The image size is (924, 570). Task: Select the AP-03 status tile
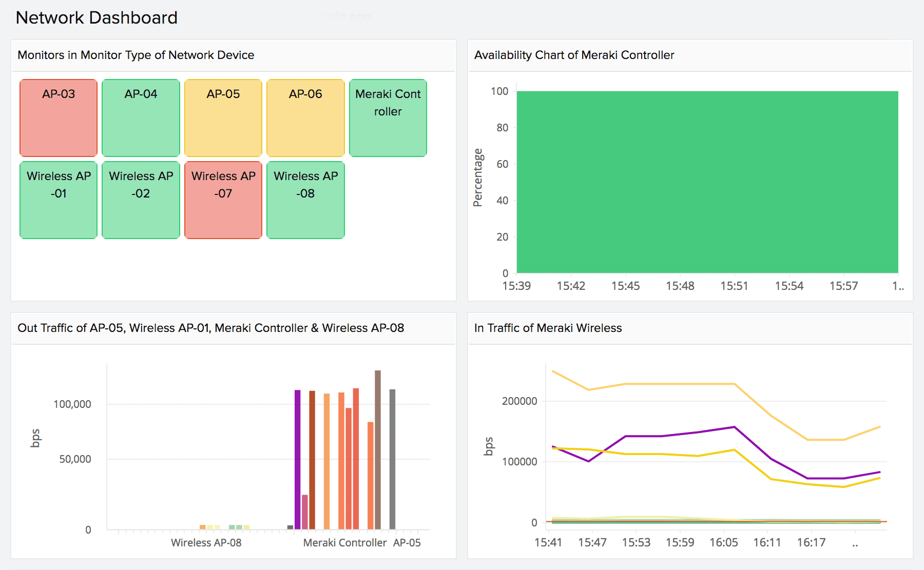click(58, 117)
